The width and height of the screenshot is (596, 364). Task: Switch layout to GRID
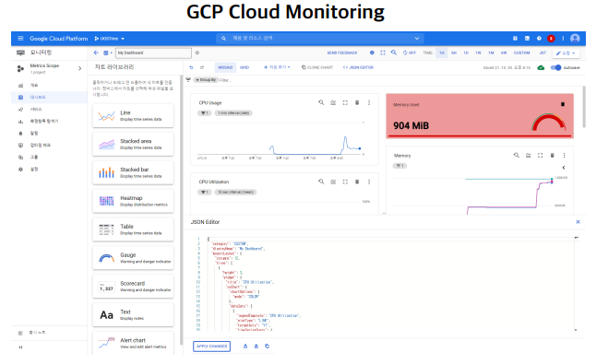[x=244, y=67]
